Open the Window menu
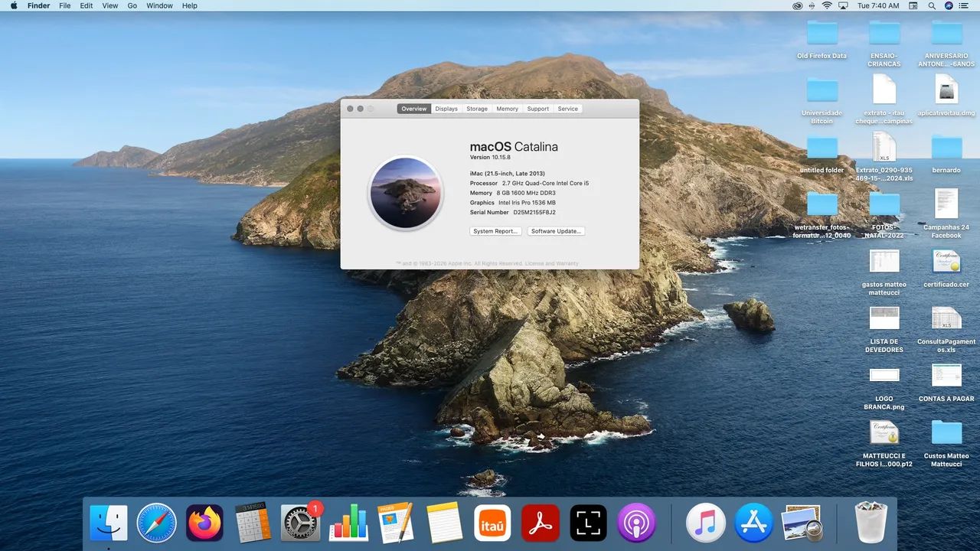Screen dimensions: 980x551 click(159, 5)
